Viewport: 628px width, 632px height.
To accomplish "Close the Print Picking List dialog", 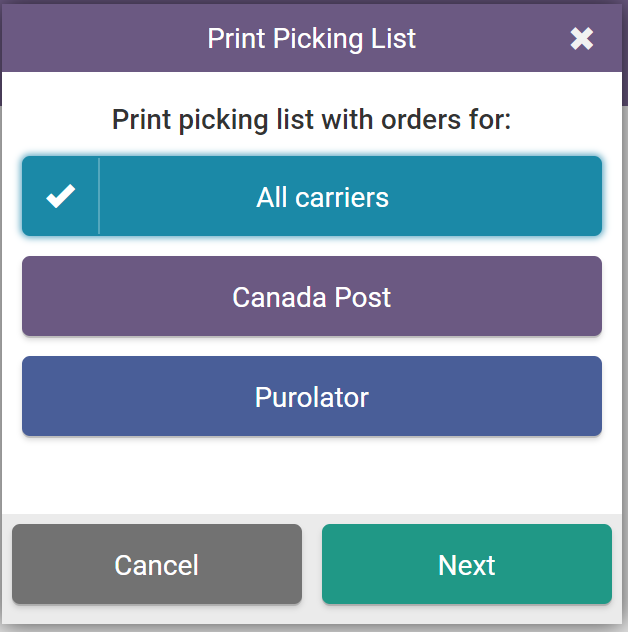I will 581,39.
